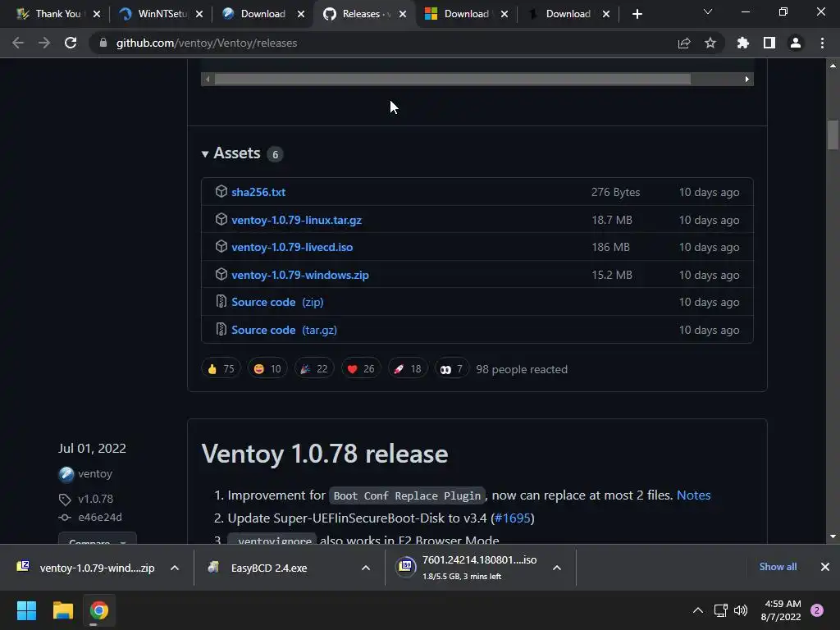Bookmark this page with the star icon
The height and width of the screenshot is (630, 840).
pyautogui.click(x=710, y=43)
